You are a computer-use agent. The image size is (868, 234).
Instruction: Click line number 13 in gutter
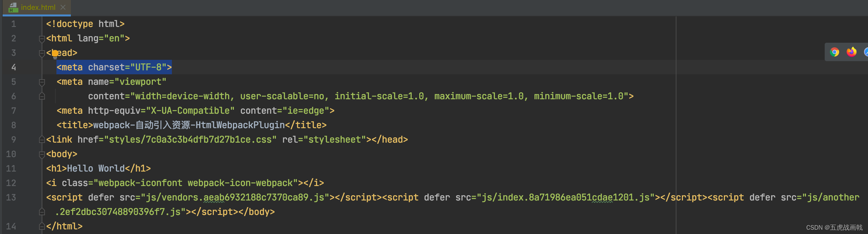11,197
